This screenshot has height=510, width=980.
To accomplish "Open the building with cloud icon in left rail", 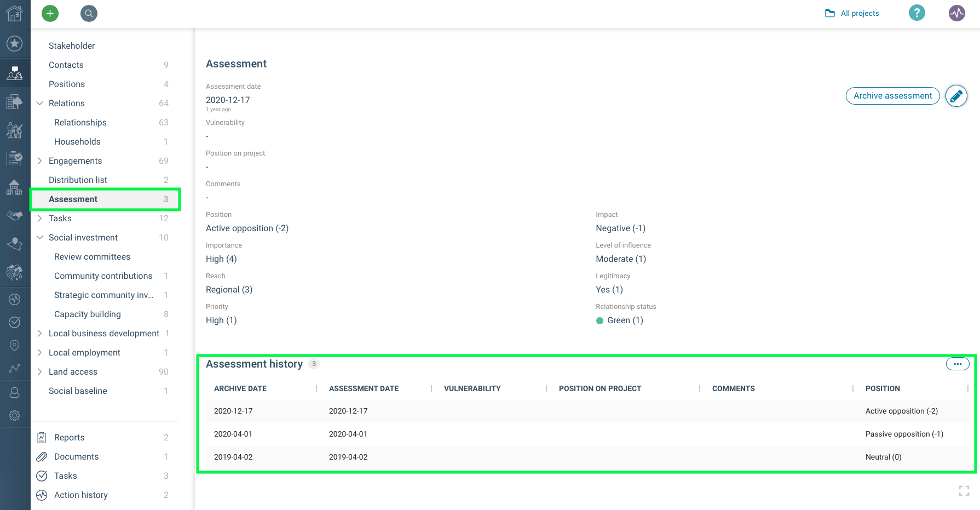I will click(x=15, y=102).
